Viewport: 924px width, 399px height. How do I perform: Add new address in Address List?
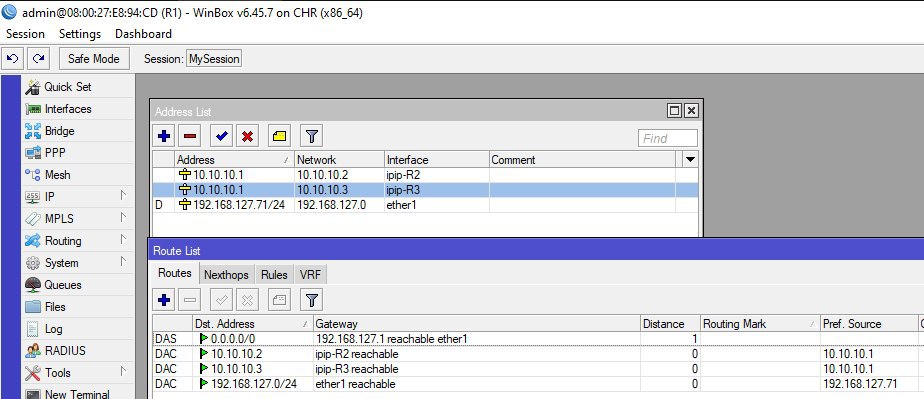[164, 136]
